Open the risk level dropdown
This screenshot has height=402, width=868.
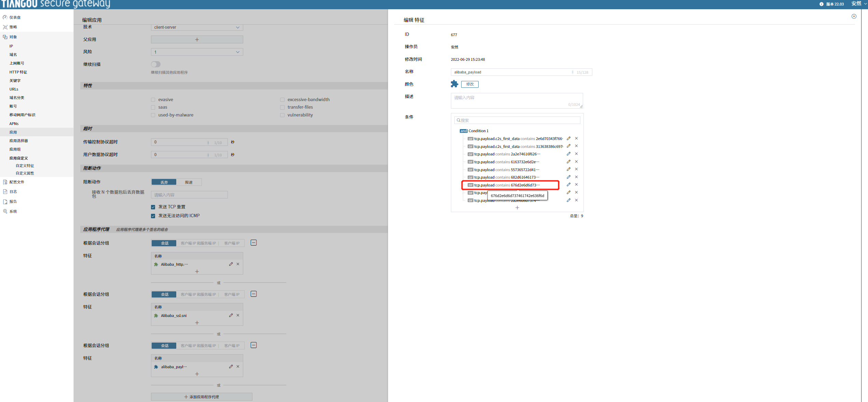[197, 52]
